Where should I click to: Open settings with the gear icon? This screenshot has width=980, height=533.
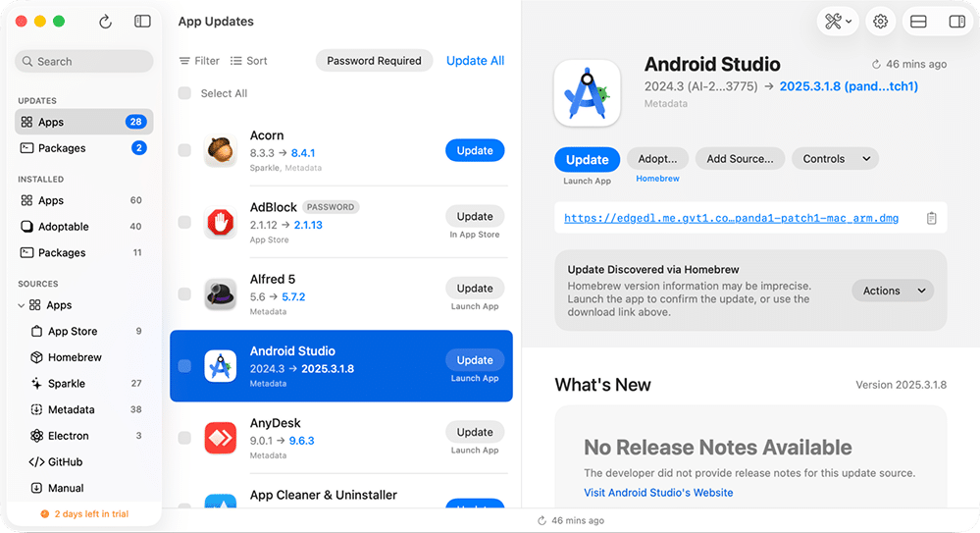point(881,22)
